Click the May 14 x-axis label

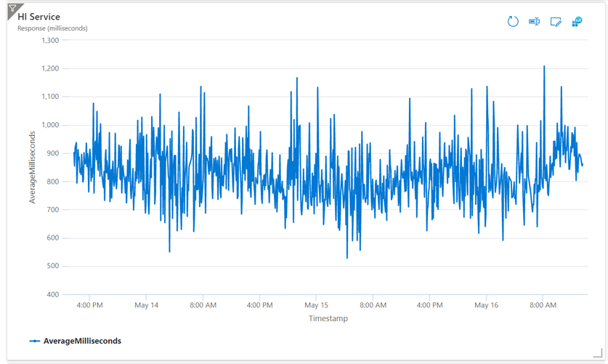pos(146,306)
